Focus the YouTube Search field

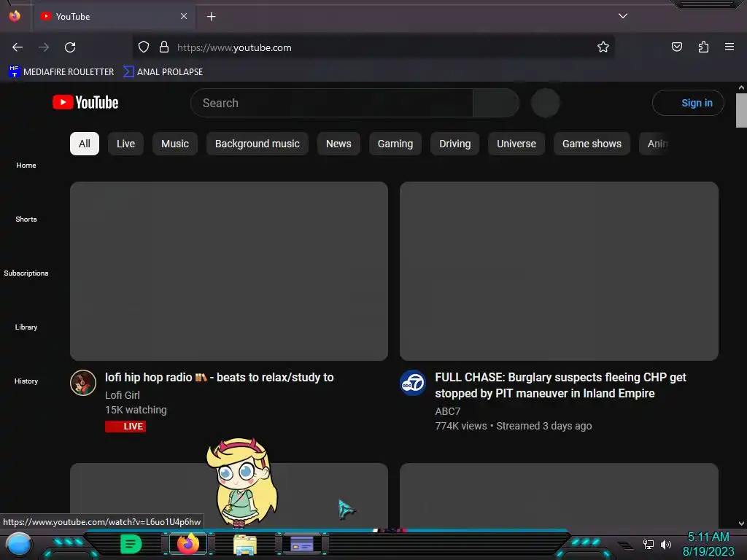[332, 103]
